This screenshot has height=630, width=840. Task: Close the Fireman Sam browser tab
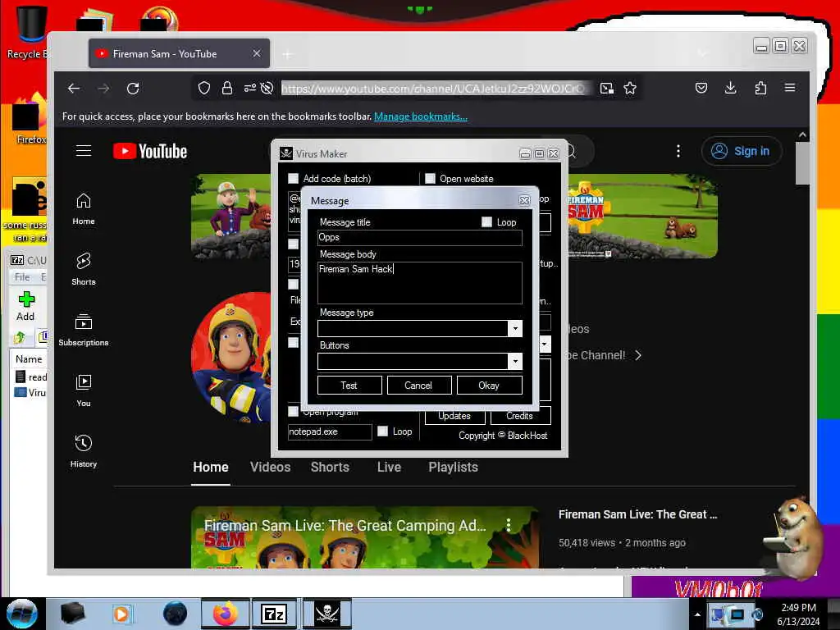point(257,53)
